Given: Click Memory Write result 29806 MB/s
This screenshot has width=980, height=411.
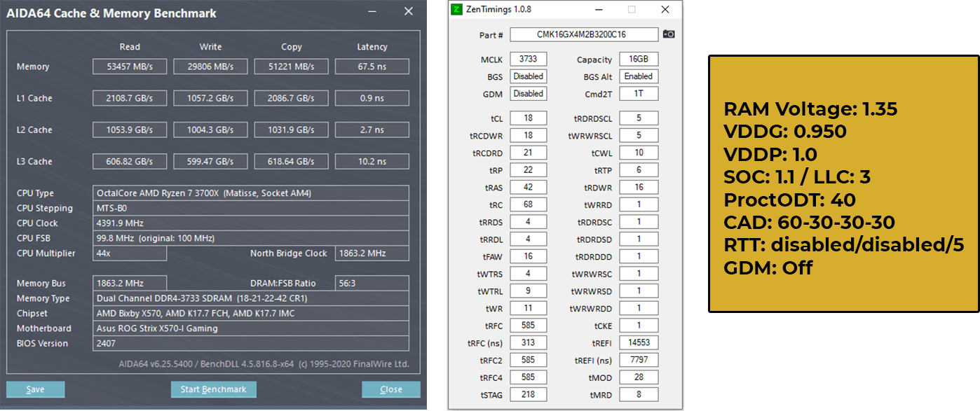Looking at the screenshot, I should click(210, 67).
